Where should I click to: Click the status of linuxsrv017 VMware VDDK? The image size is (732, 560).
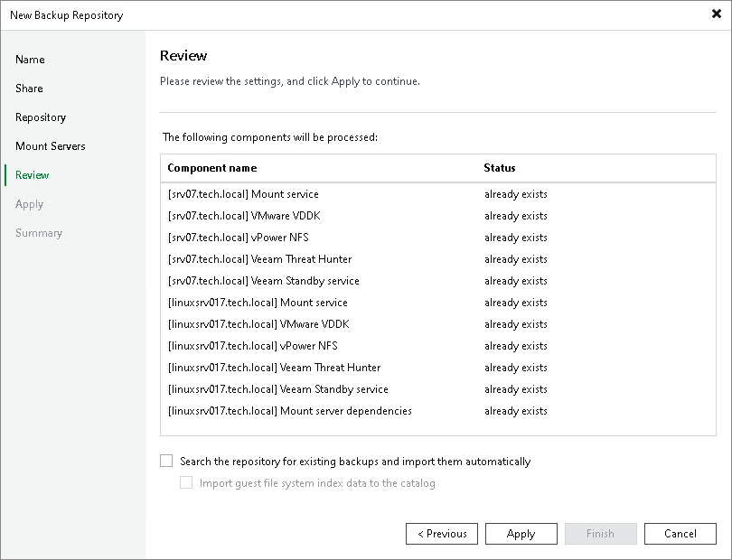click(x=516, y=324)
